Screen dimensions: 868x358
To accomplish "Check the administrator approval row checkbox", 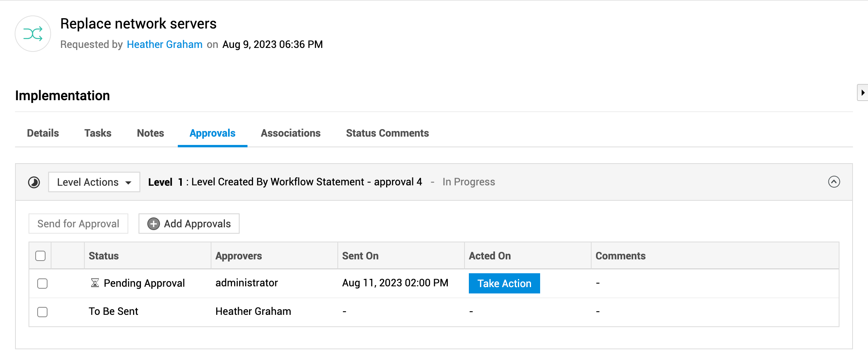I will pos(42,284).
